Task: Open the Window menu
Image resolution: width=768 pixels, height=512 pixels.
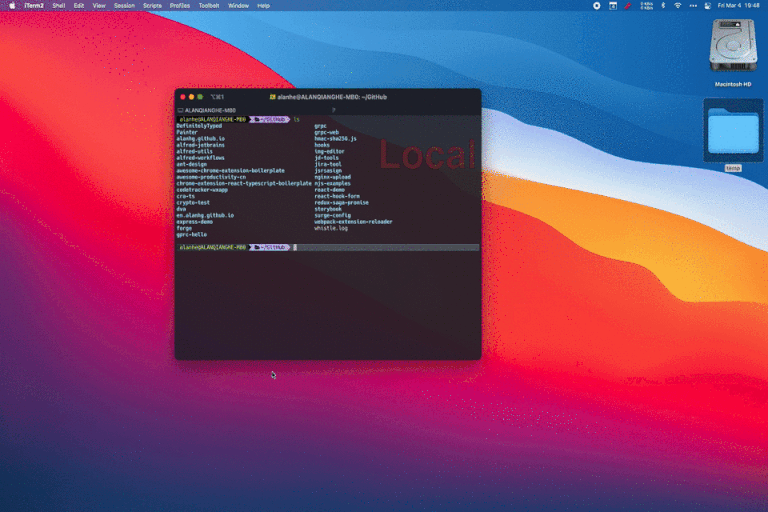Action: pyautogui.click(x=238, y=5)
